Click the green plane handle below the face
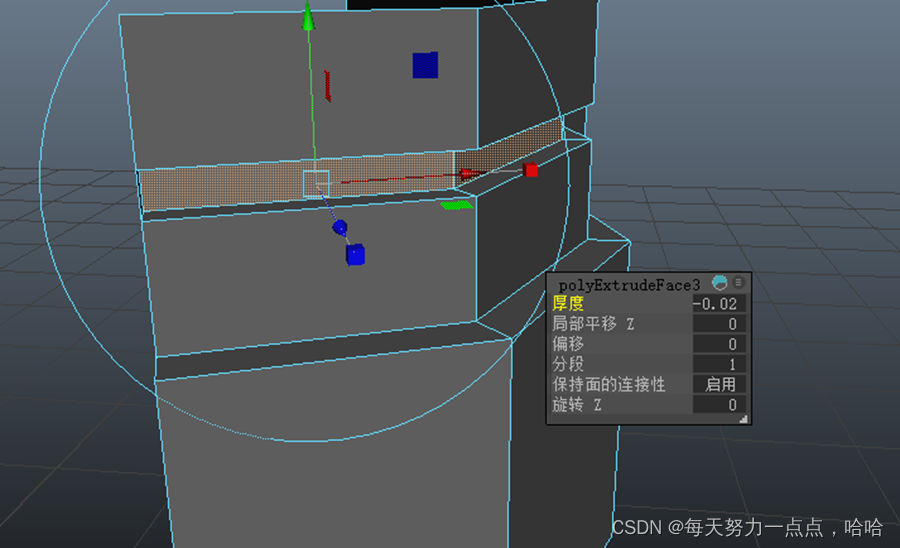 click(x=456, y=205)
